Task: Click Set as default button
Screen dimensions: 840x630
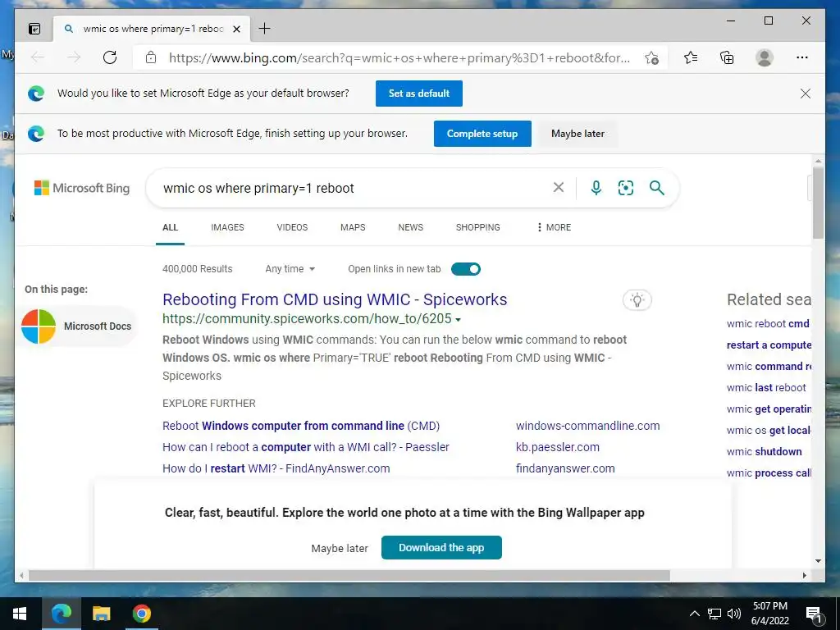Action: click(419, 94)
